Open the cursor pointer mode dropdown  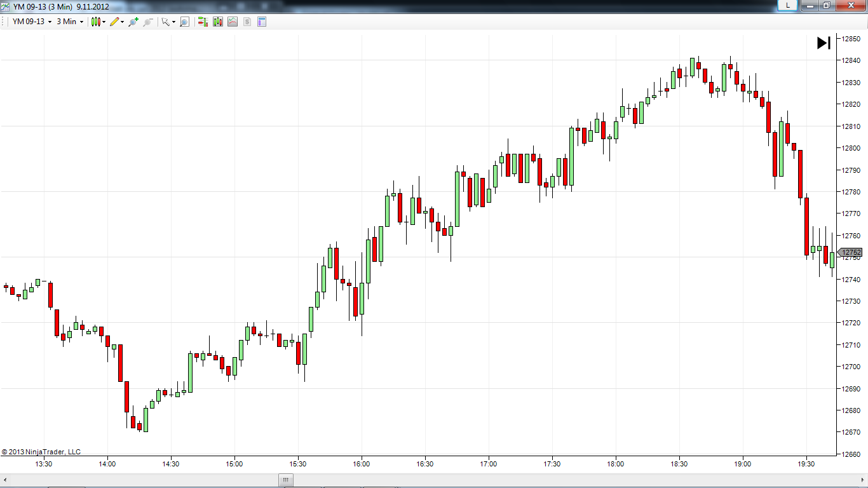point(168,22)
